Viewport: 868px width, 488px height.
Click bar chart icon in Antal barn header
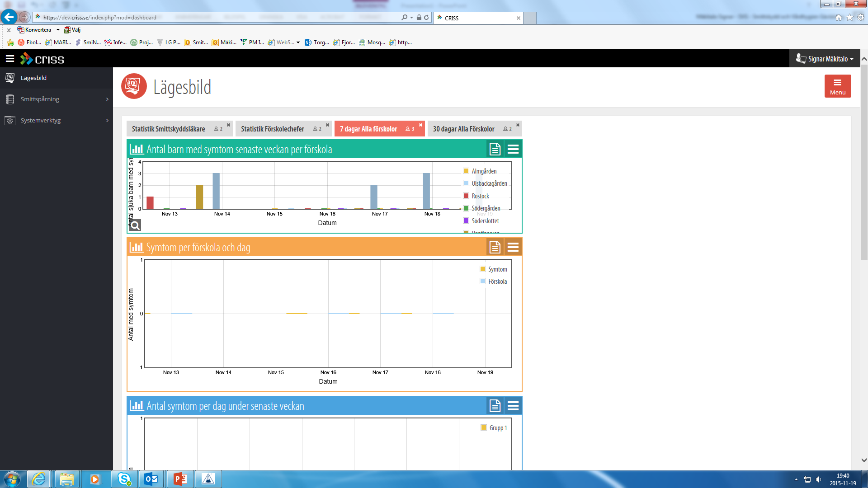[x=137, y=149]
